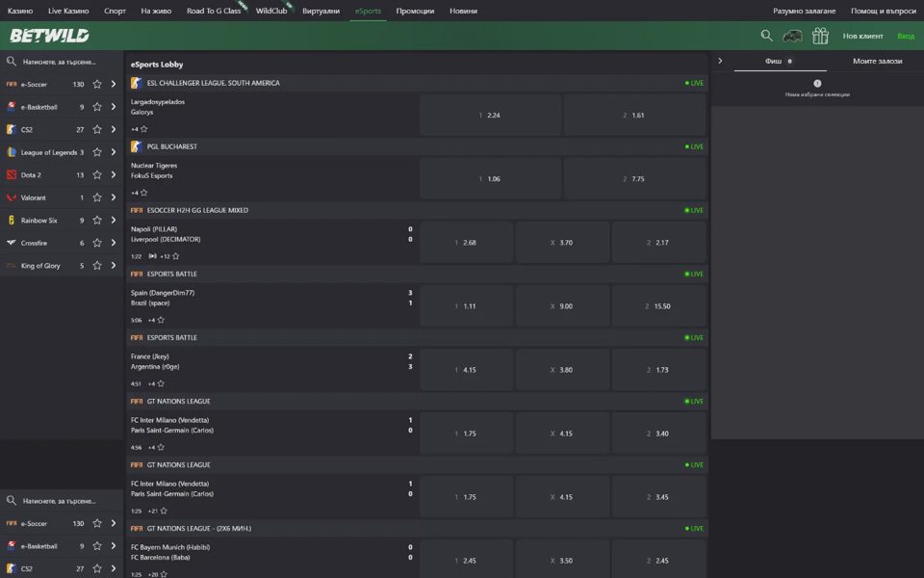
Task: Click the car promotion icon in header
Action: (x=792, y=36)
